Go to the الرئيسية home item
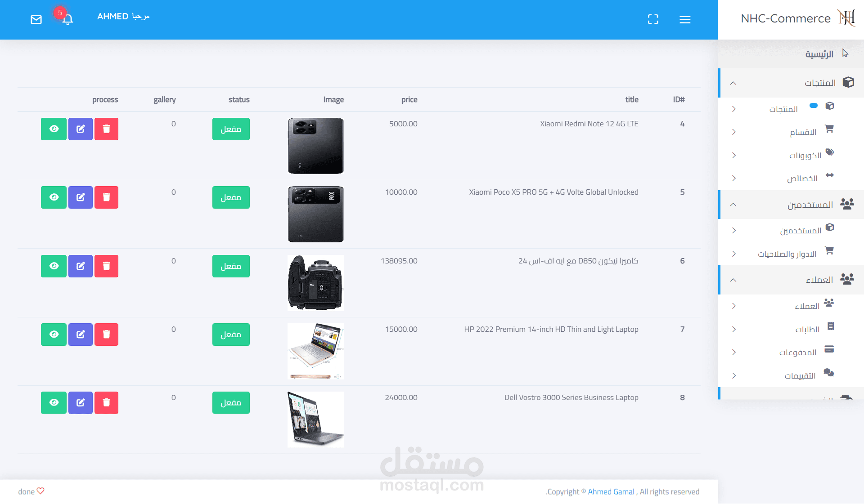The width and height of the screenshot is (864, 504). click(x=819, y=54)
